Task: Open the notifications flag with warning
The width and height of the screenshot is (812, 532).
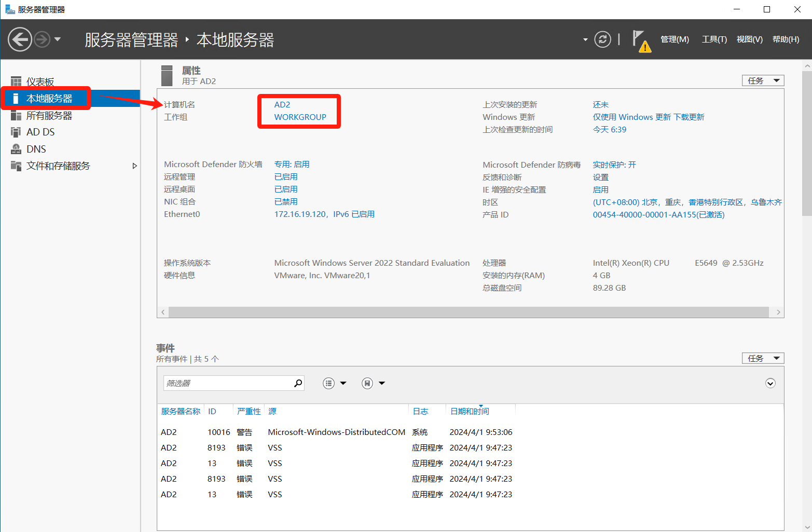Action: tap(640, 40)
